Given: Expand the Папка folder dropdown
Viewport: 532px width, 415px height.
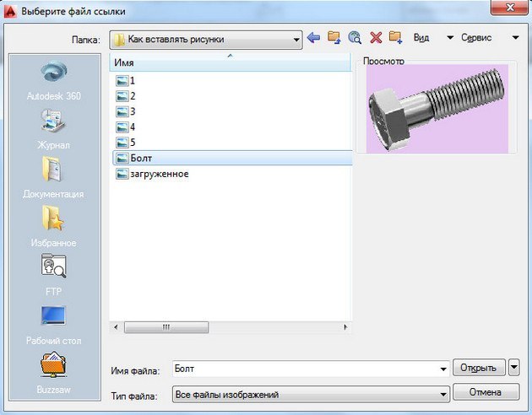Looking at the screenshot, I should coord(296,40).
